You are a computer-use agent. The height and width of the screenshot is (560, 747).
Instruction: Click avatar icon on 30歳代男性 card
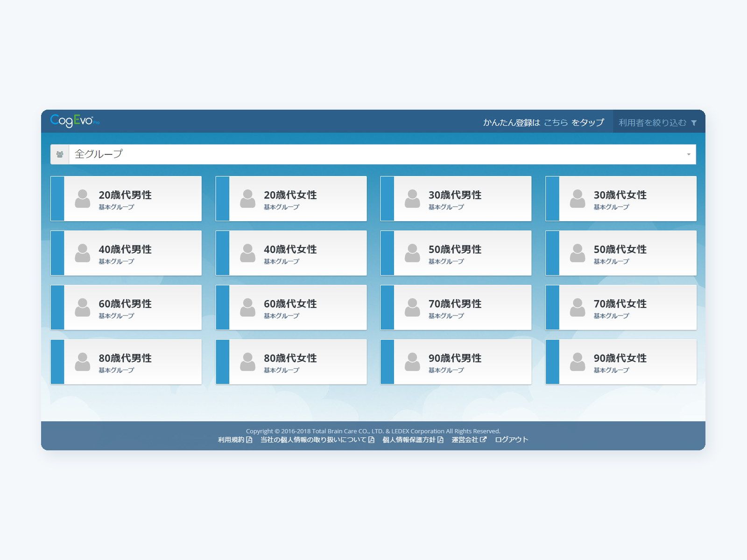(x=412, y=199)
